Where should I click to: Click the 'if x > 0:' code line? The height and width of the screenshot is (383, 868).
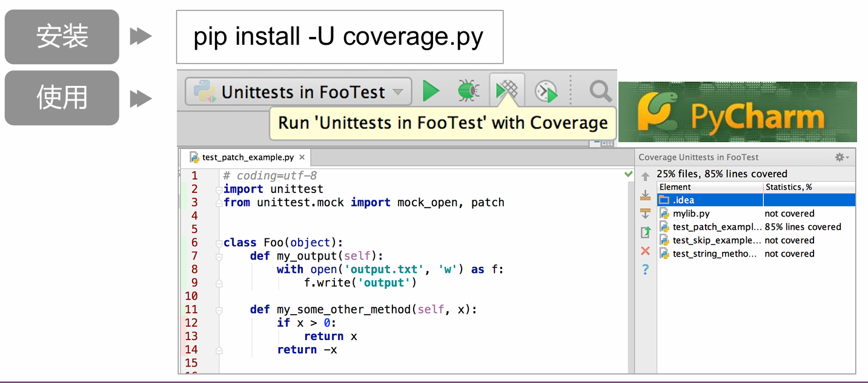(x=306, y=323)
